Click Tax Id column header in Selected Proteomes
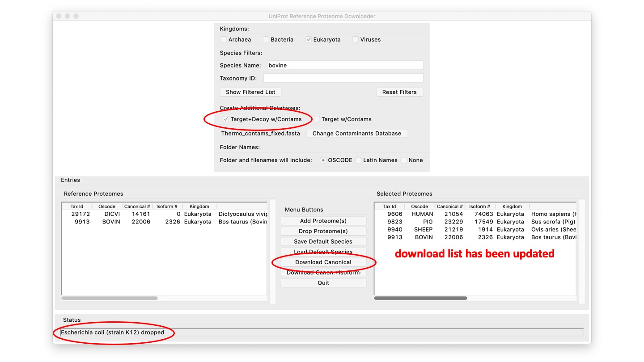This screenshot has height=362, width=644. coord(390,206)
